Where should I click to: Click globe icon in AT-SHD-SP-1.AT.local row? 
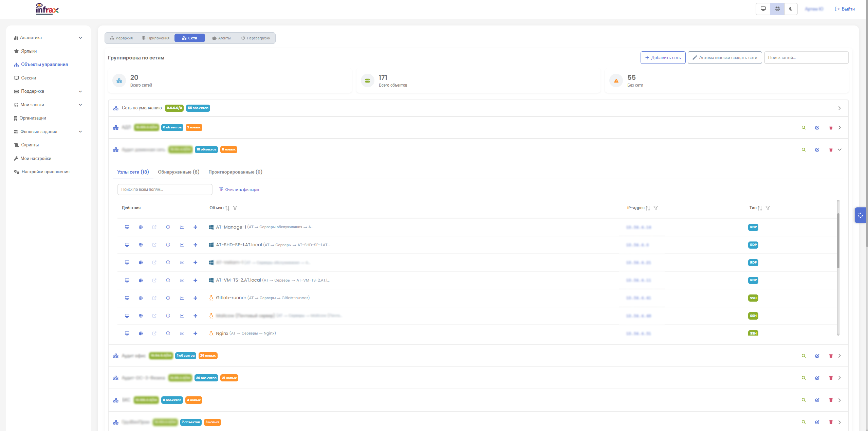(x=141, y=245)
